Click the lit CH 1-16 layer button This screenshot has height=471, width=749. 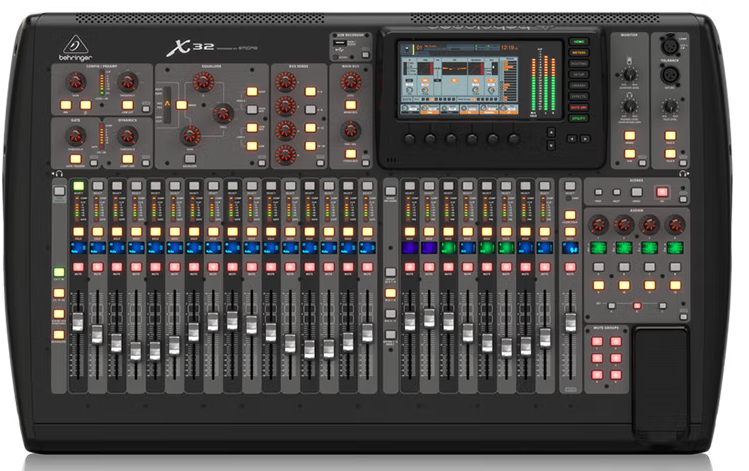[x=59, y=272]
